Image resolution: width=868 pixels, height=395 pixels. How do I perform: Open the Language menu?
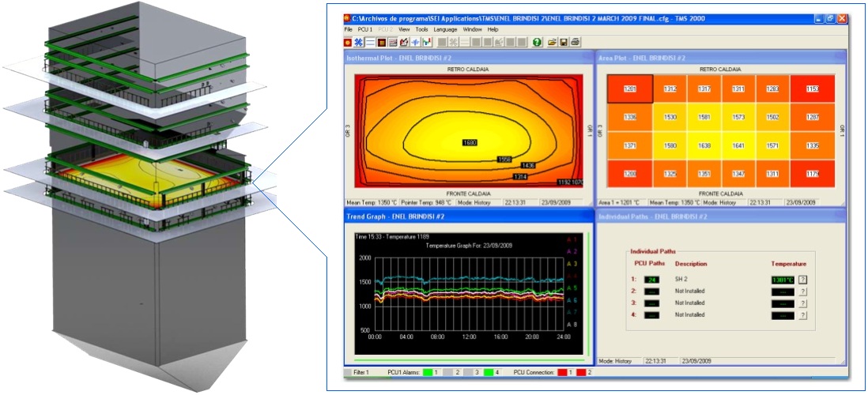(445, 29)
